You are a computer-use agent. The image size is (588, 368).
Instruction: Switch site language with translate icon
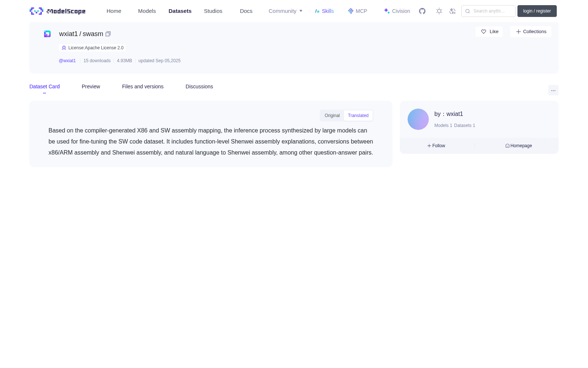(x=452, y=11)
